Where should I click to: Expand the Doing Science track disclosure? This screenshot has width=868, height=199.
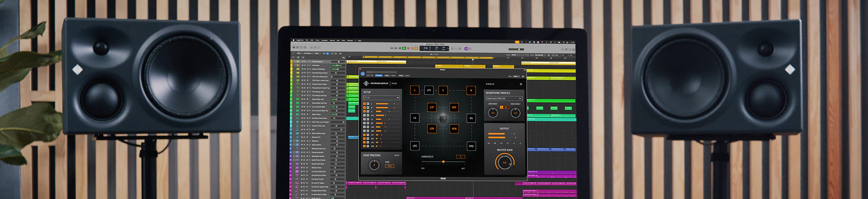tap(294, 62)
